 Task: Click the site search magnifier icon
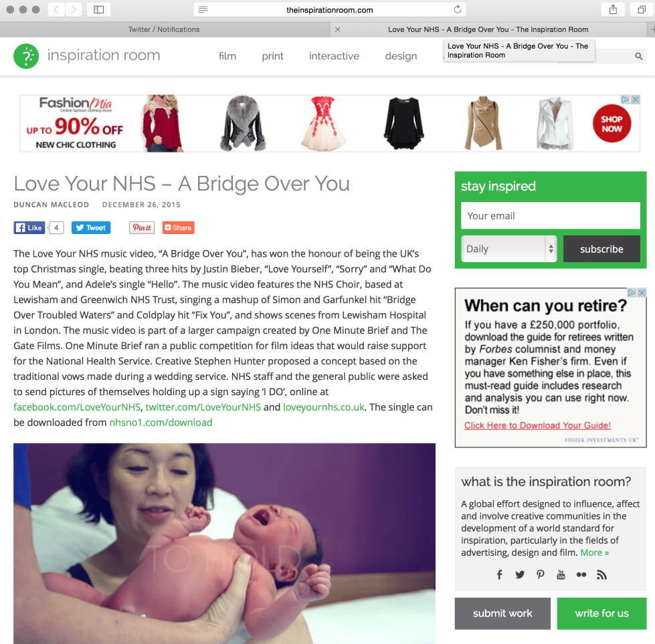[x=639, y=56]
